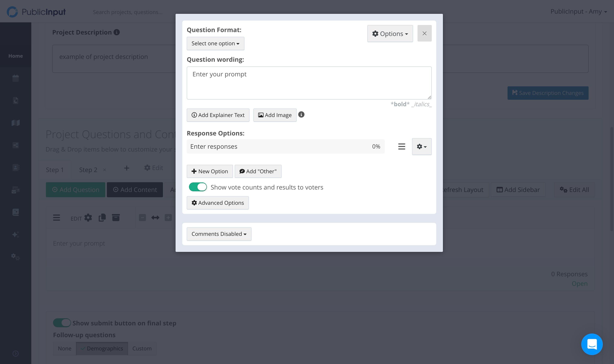The width and height of the screenshot is (614, 364).
Task: Toggle Show submit button on final step
Action: (62, 323)
